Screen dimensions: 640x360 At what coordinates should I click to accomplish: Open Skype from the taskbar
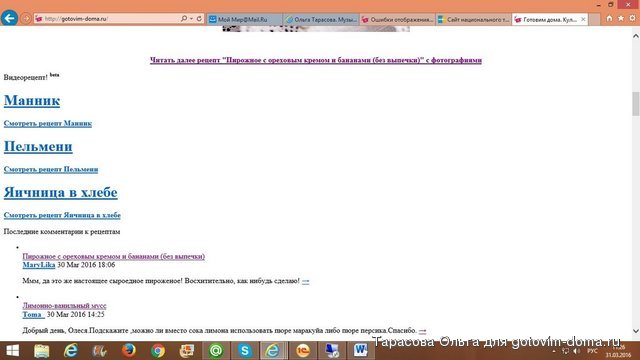pos(244,351)
